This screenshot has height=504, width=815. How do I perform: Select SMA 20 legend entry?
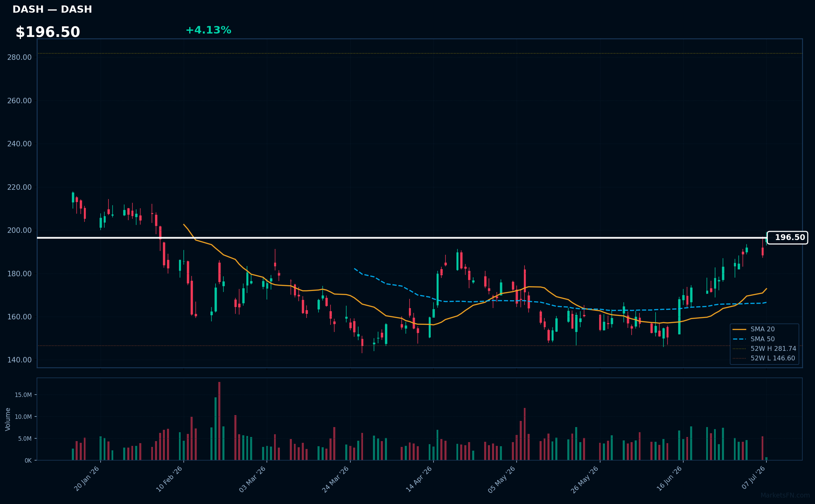(x=754, y=329)
